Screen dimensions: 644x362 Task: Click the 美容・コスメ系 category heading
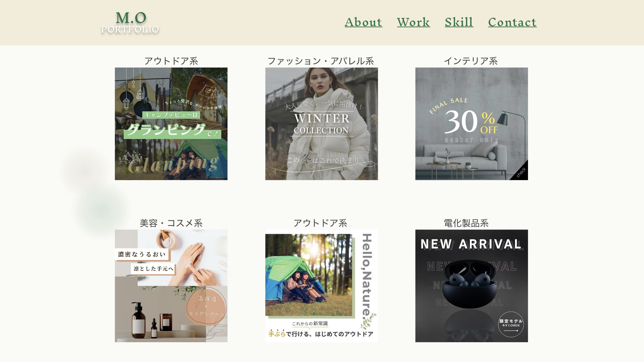click(171, 223)
